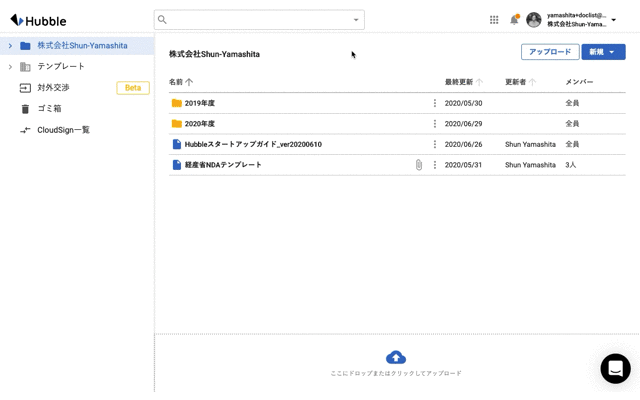Click the テンプレート building icon
The width and height of the screenshot is (640, 400).
click(25, 67)
